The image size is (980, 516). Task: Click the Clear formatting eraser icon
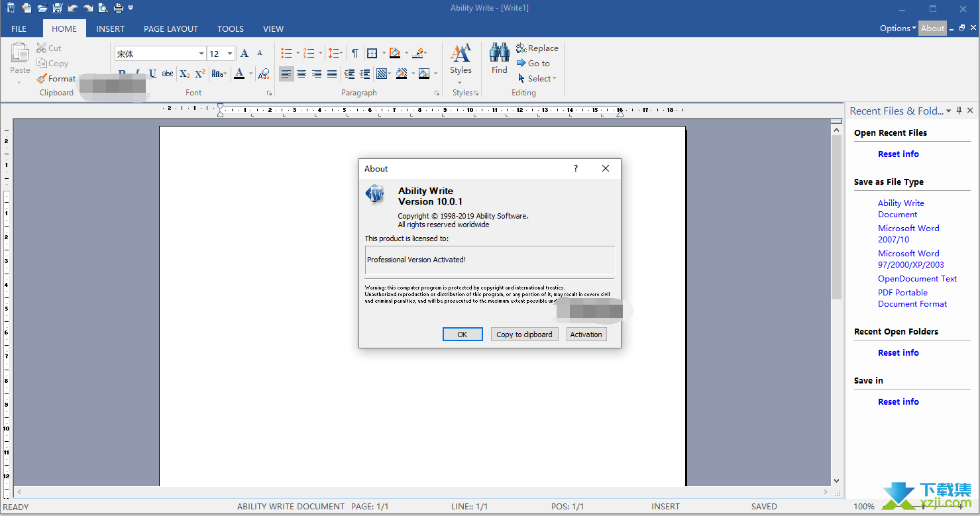pyautogui.click(x=264, y=74)
